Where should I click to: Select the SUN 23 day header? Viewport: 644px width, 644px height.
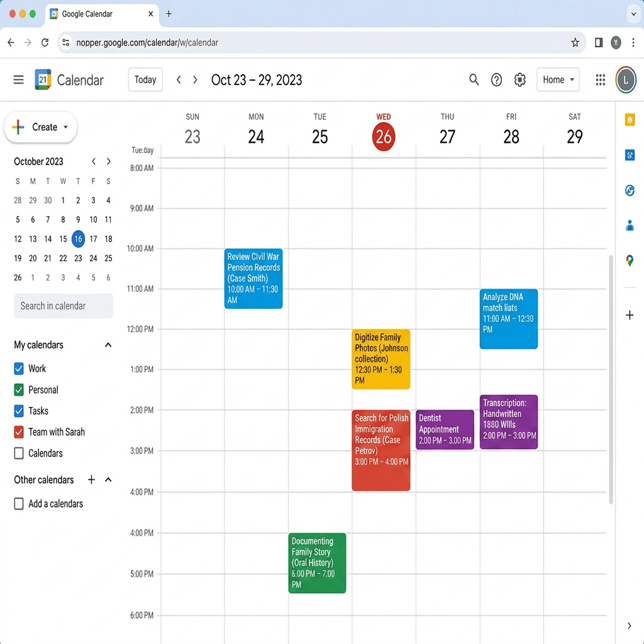[192, 129]
